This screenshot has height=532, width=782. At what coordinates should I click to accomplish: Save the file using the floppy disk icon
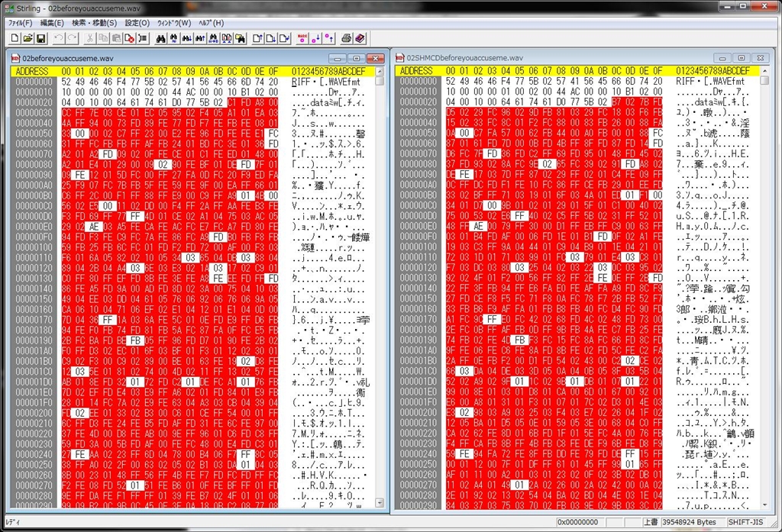click(40, 38)
